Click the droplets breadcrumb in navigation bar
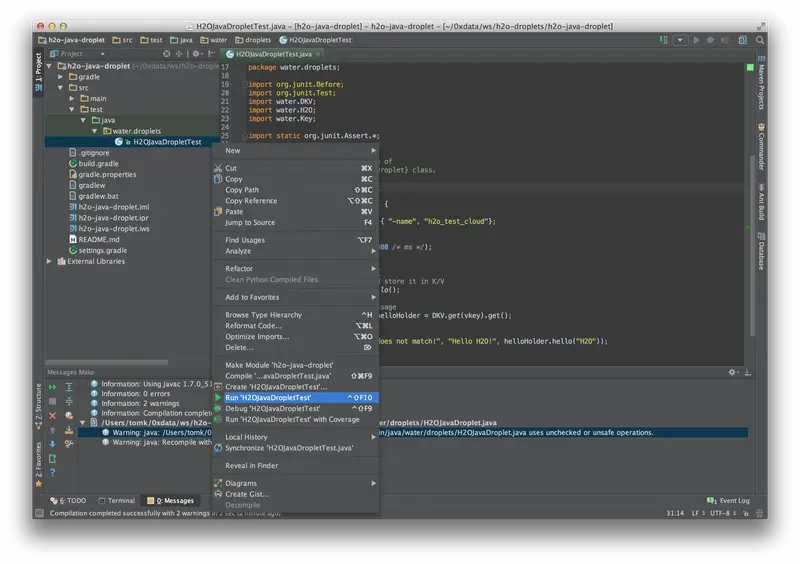Viewport: 800px width, 564px height. click(253, 40)
